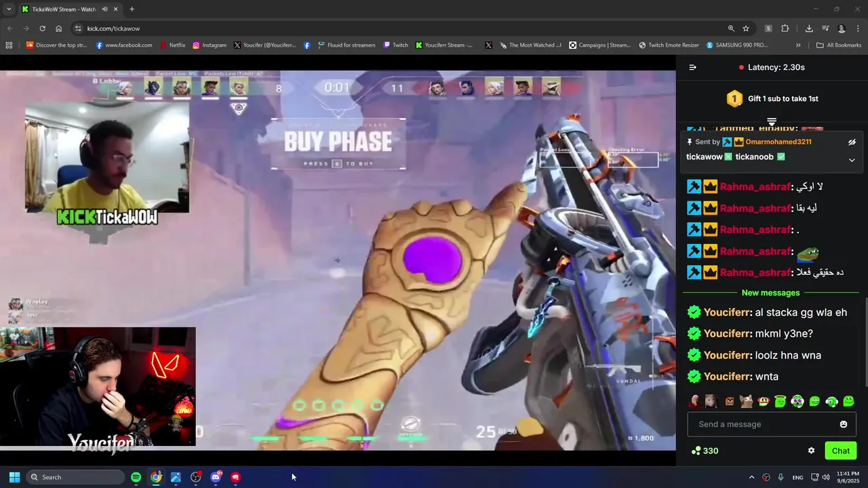Insert the opossum emote
The width and height of the screenshot is (868, 488).
(x=711, y=401)
